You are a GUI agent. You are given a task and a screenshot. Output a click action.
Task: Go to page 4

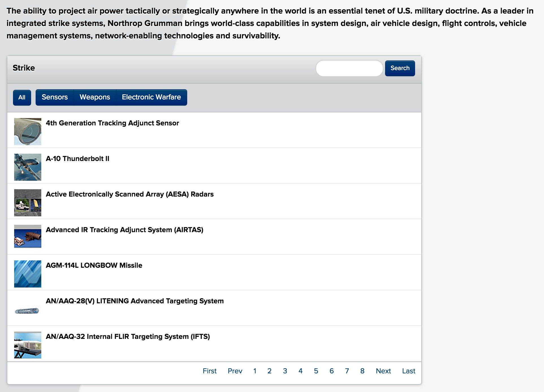(x=301, y=371)
